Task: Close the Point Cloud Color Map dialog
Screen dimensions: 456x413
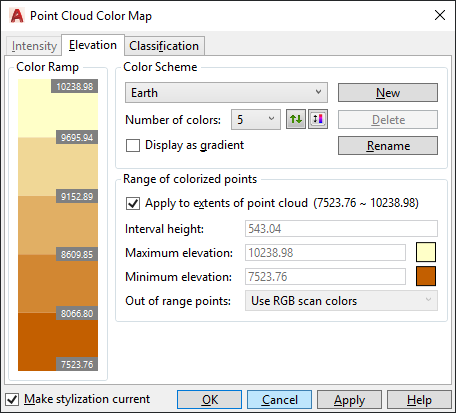Action: pos(440,15)
